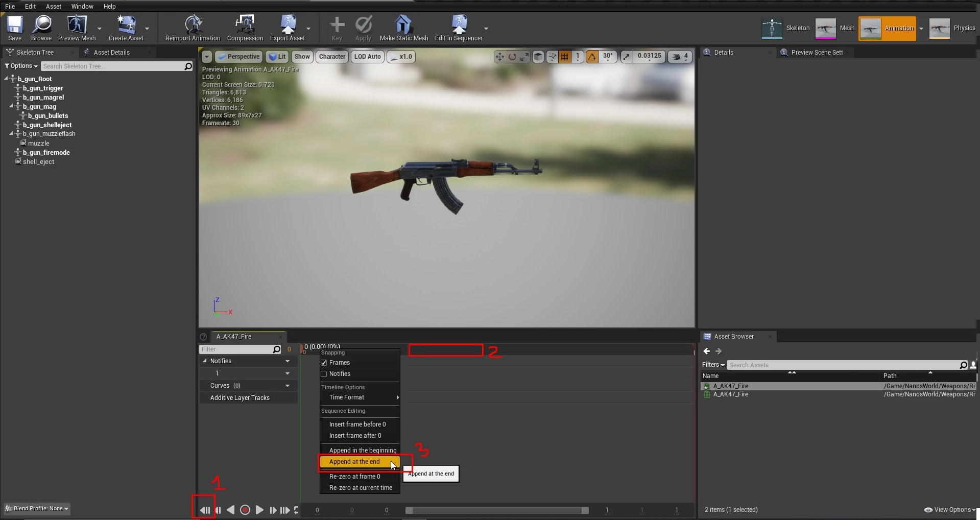Click the coordinate system cube icon
Screen dimensions: 980x520
point(538,57)
